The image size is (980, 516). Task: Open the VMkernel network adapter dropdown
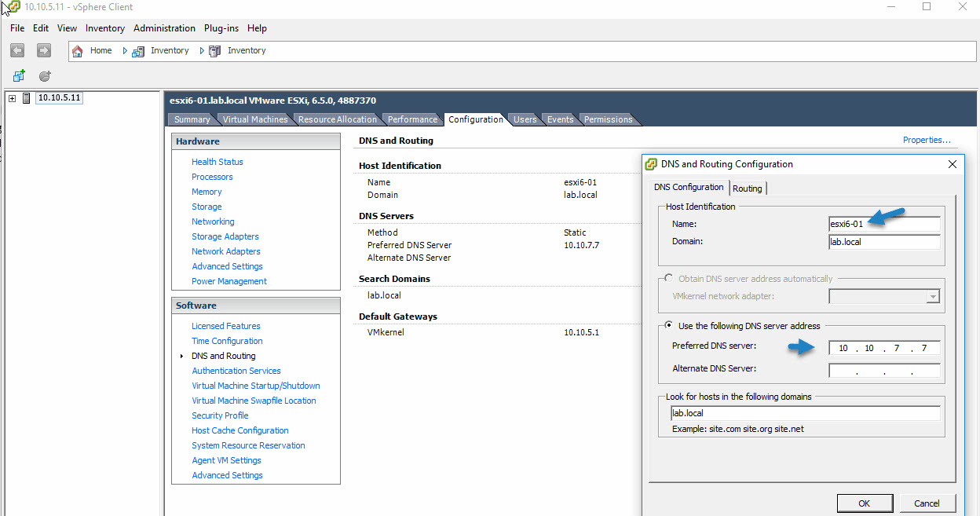coord(932,296)
